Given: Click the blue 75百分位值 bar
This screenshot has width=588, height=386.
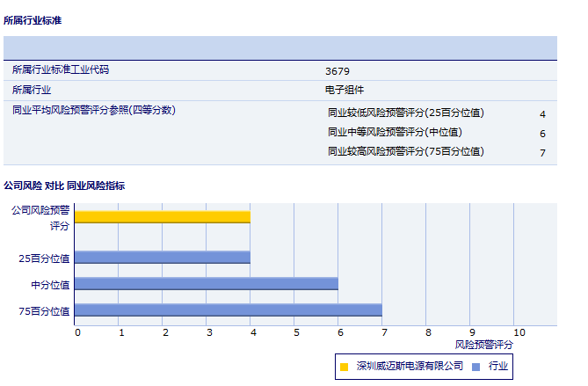Looking at the screenshot, I should tap(229, 310).
